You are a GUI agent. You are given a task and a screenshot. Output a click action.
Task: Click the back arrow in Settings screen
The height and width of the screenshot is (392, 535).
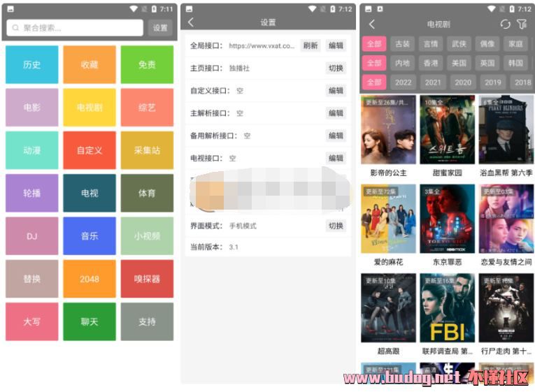tap(191, 22)
